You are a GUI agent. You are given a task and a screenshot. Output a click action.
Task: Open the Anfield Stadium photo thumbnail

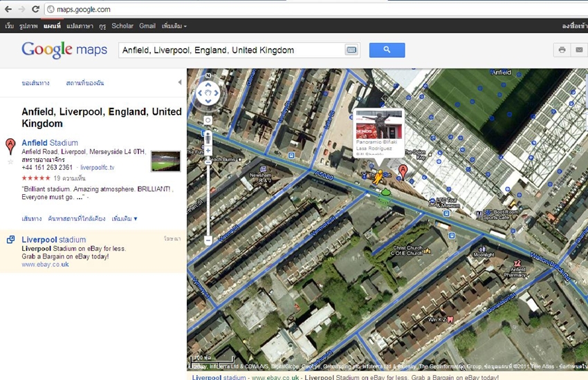point(165,161)
